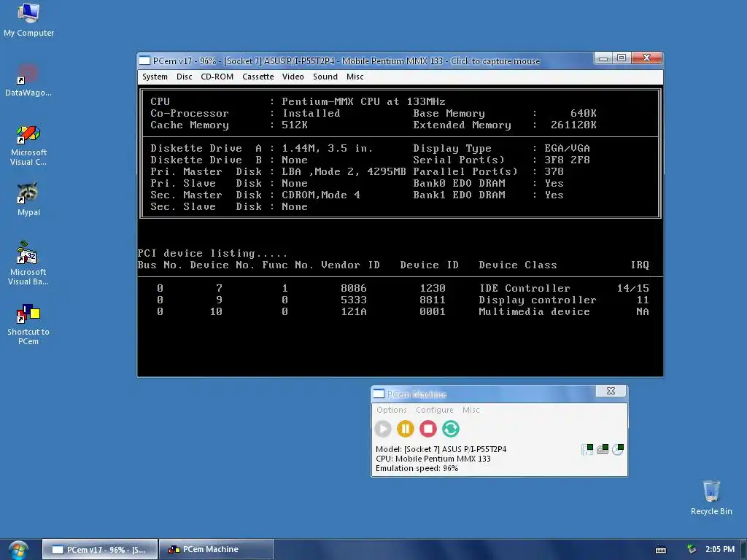Screen dimensions: 747x560
Task: Click the PCem Machine window title icon
Action: 379,394
